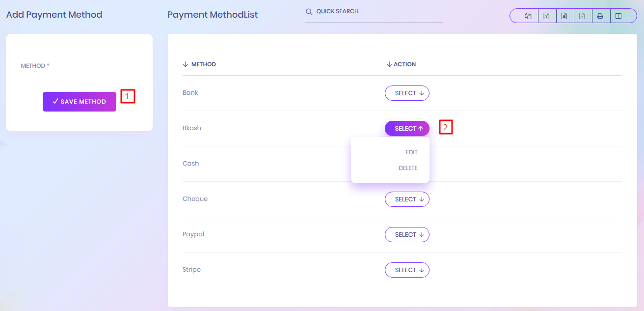Click the Cash row method name

190,164
